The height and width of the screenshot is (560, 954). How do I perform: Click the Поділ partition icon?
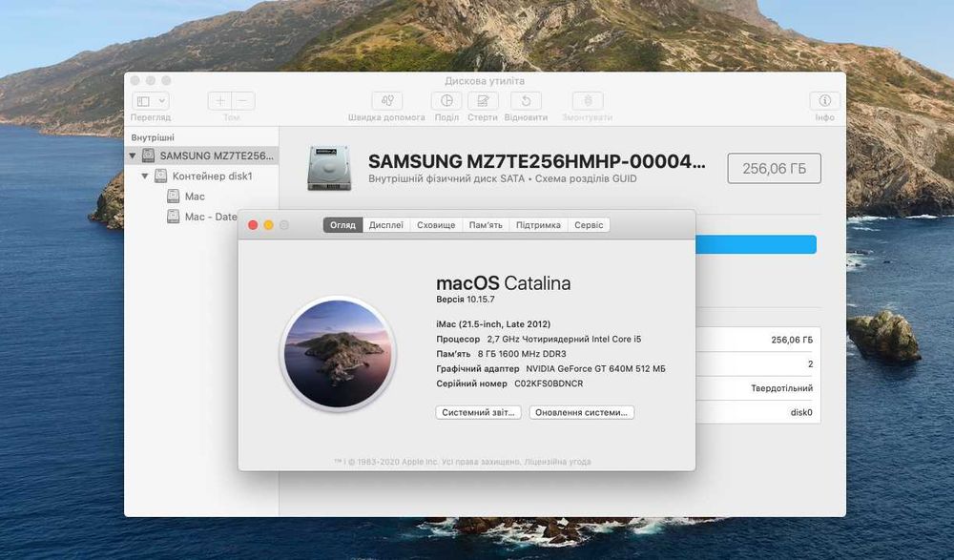point(446,101)
